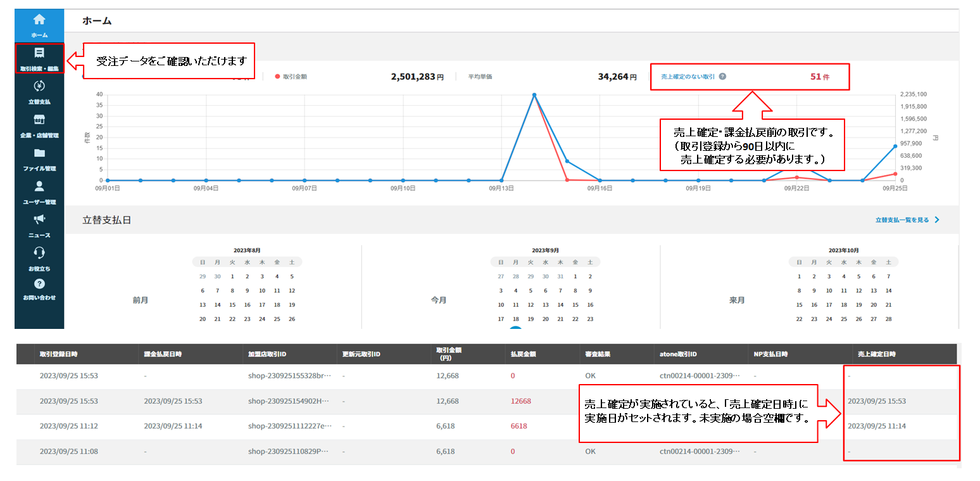
Task: Click the red 12668 refund amount
Action: 520,401
